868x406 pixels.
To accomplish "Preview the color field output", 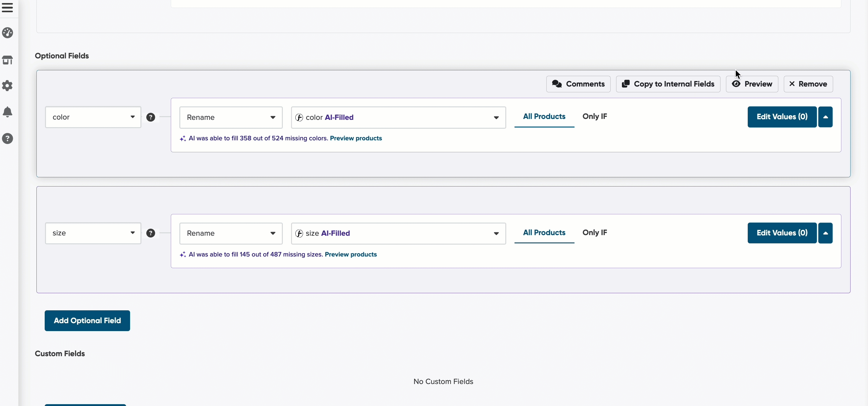I will click(x=752, y=84).
